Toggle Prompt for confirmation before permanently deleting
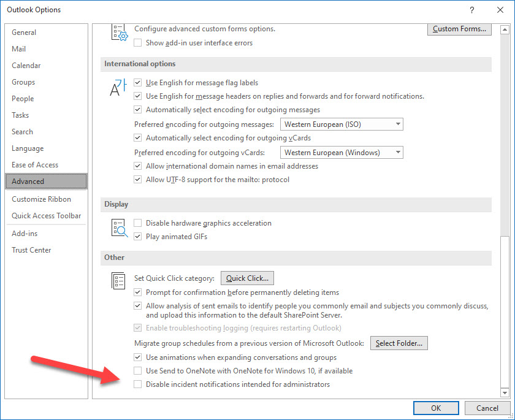The height and width of the screenshot is (420, 515). [137, 292]
